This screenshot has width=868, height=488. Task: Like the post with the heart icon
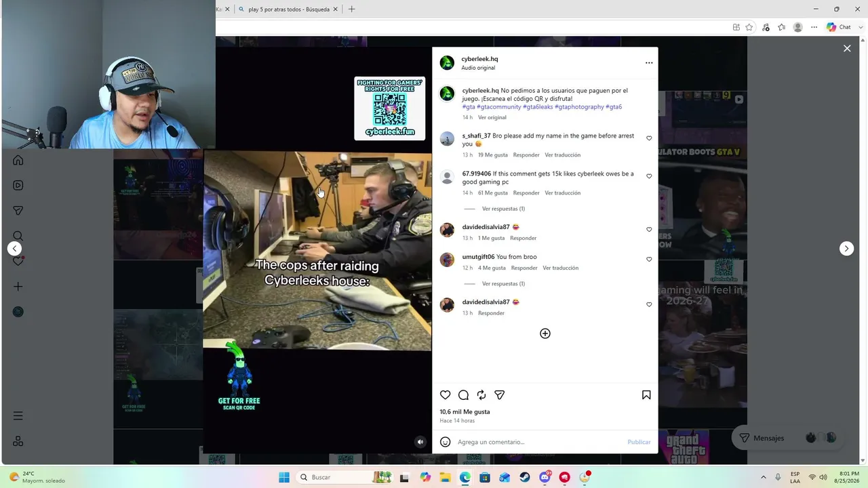pos(446,395)
